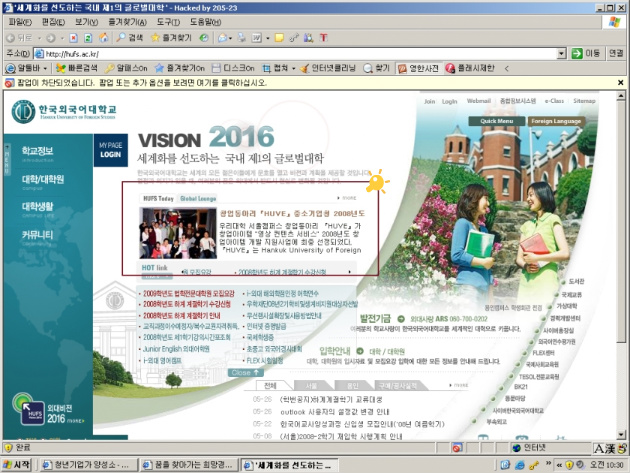Screen dimensions: 630x473
Task: Click the yellow note Discuss icon
Action: tap(279, 38)
